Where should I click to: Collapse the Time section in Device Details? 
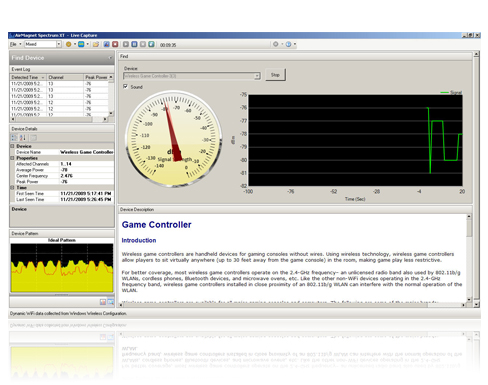(x=13, y=187)
